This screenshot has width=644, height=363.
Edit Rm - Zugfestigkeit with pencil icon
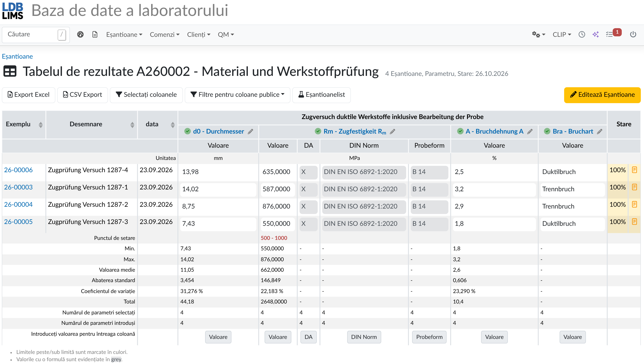pyautogui.click(x=393, y=132)
